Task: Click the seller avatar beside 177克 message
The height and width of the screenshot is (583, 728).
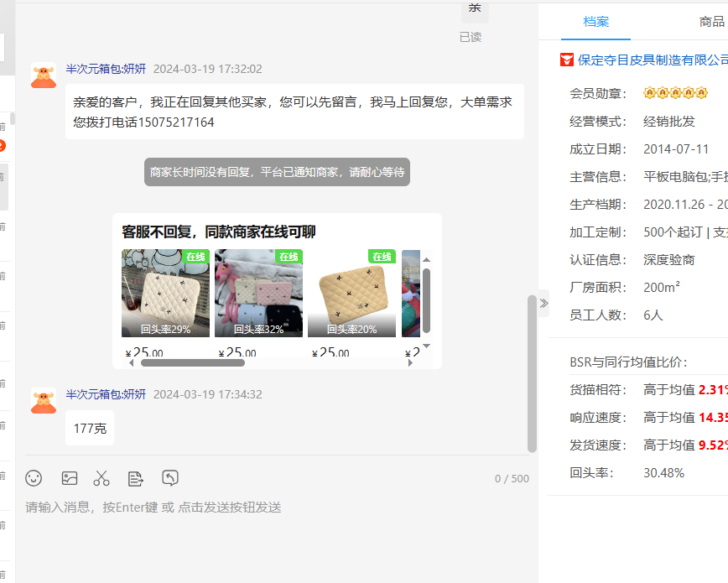Action: (x=44, y=400)
